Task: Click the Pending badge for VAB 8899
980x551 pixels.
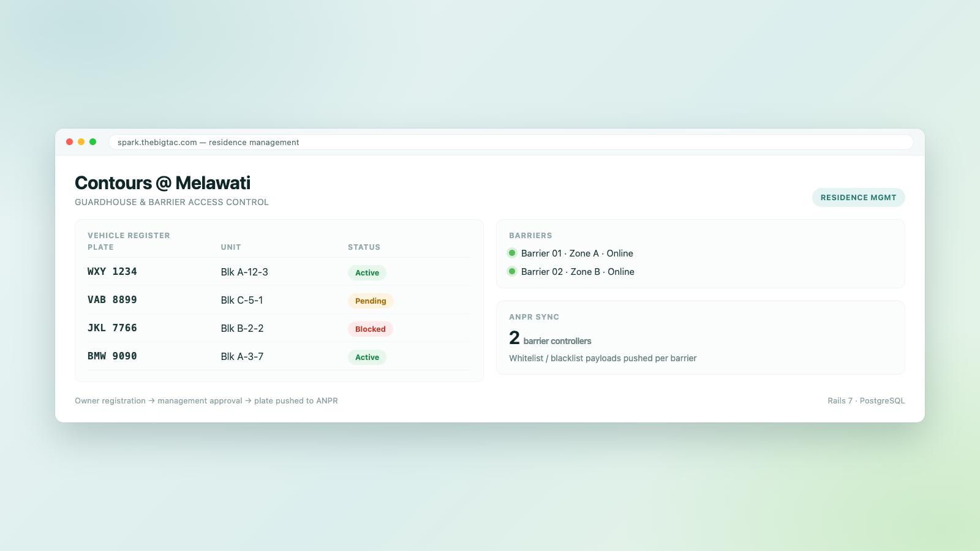Action: click(371, 301)
